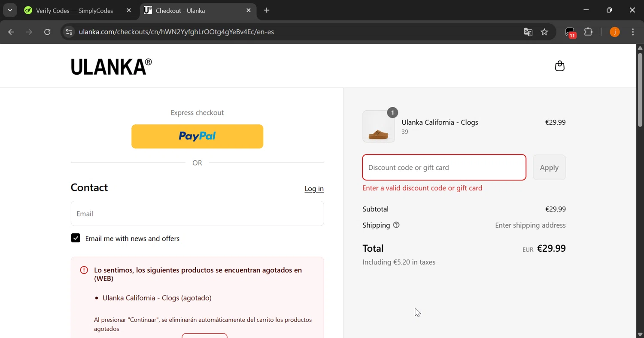Open the Extensions puzzle icon
This screenshot has width=644, height=338.
pos(588,32)
